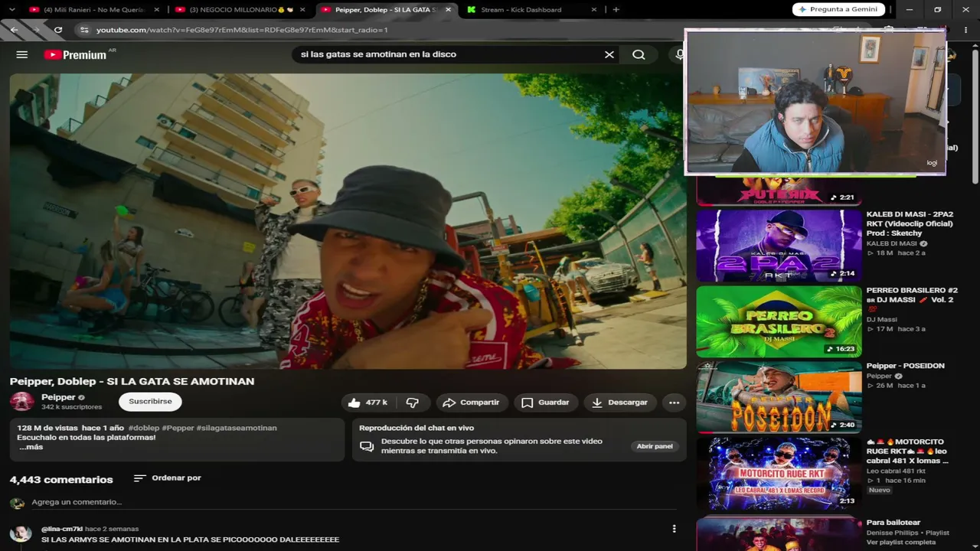Switch to the NEGOCIO MILLONARIO tab
The image size is (980, 551).
coord(240,10)
